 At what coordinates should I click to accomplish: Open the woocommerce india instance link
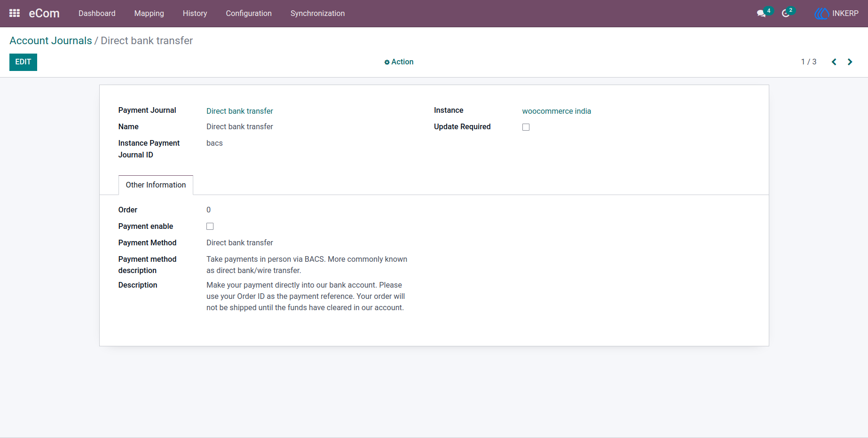point(556,111)
